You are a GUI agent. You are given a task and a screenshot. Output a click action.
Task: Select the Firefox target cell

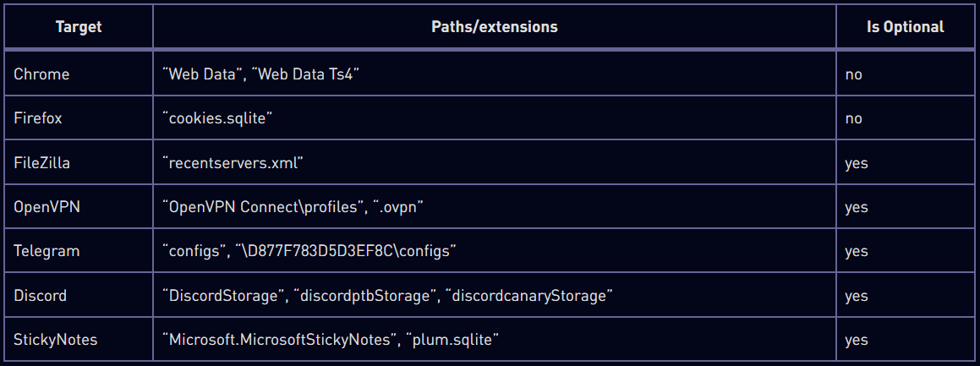click(x=38, y=118)
